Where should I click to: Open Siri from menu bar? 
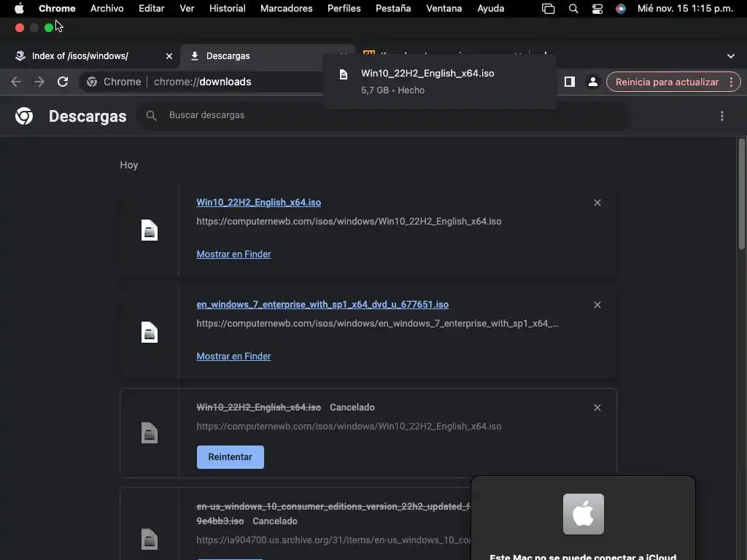pyautogui.click(x=620, y=9)
